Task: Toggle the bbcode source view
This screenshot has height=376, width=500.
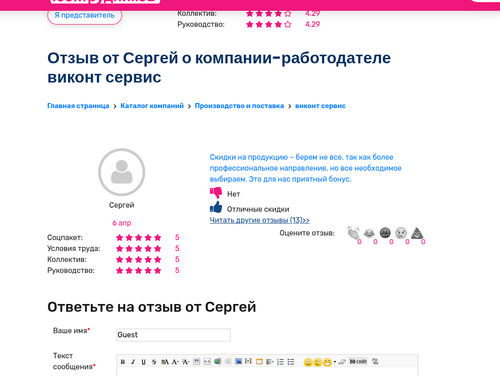Action: click(358, 361)
